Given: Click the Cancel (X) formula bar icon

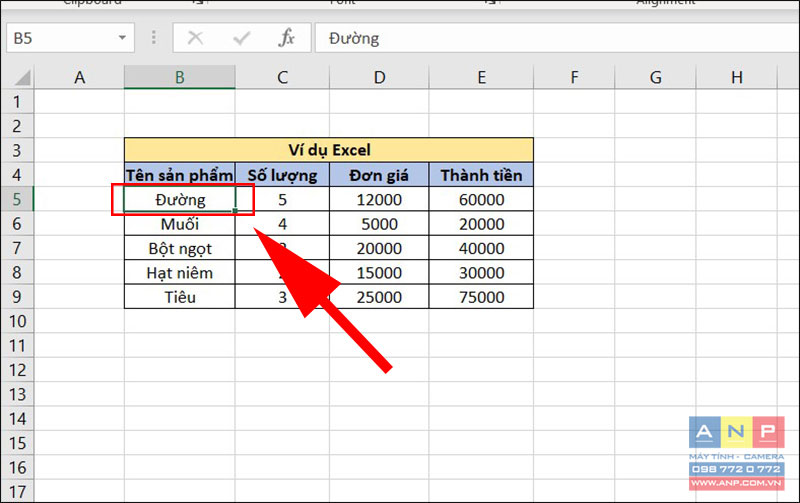Looking at the screenshot, I should [195, 38].
